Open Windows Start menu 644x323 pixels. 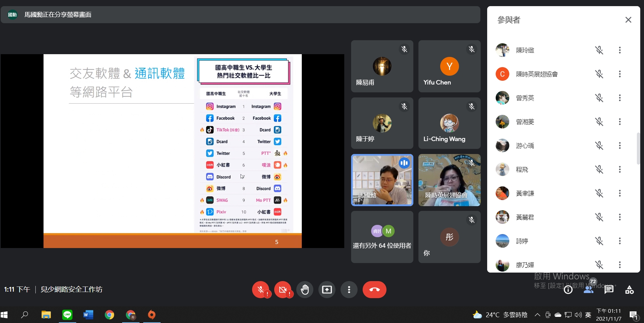(4, 315)
